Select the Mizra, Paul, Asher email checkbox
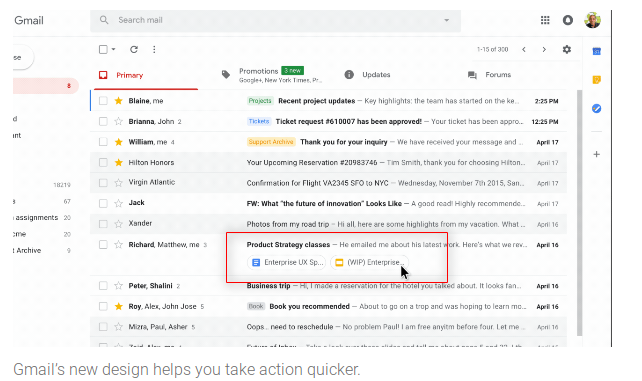 point(103,327)
